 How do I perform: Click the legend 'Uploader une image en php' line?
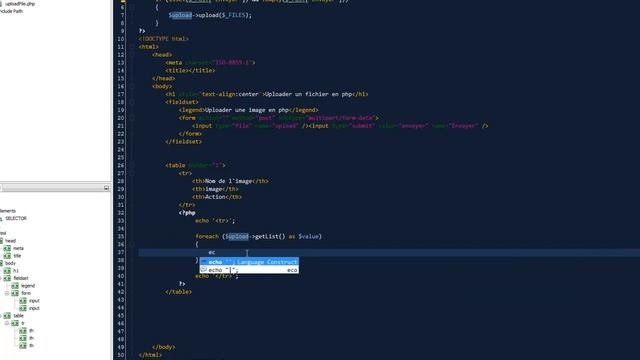[x=249, y=110]
